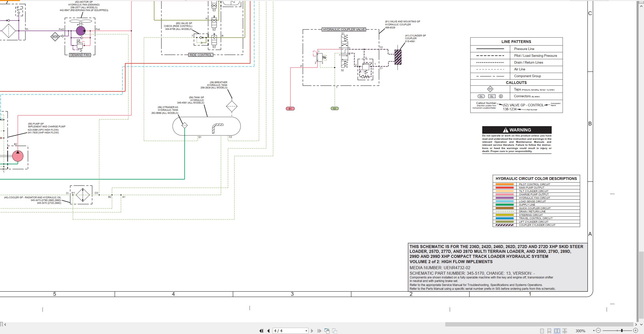This screenshot has width=644, height=334.
Task: Click the green Supply Line swatch
Action: tap(504, 205)
